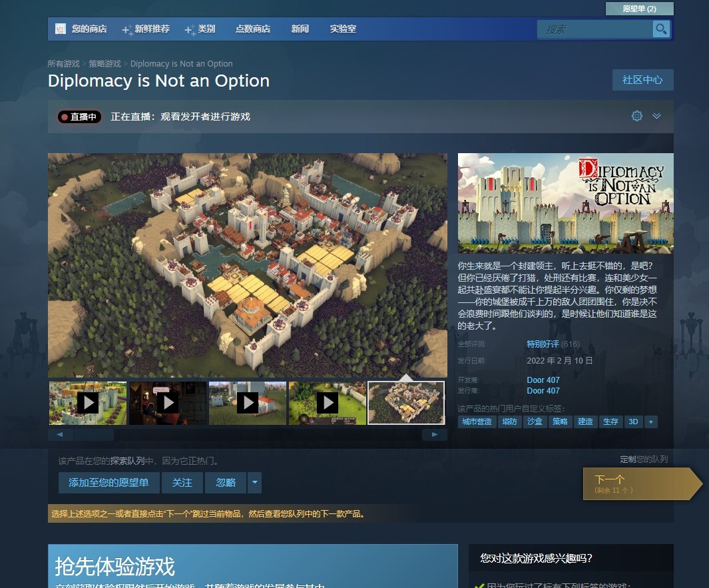Play the fourth green field trailer
The width and height of the screenshot is (709, 588).
tap(328, 403)
